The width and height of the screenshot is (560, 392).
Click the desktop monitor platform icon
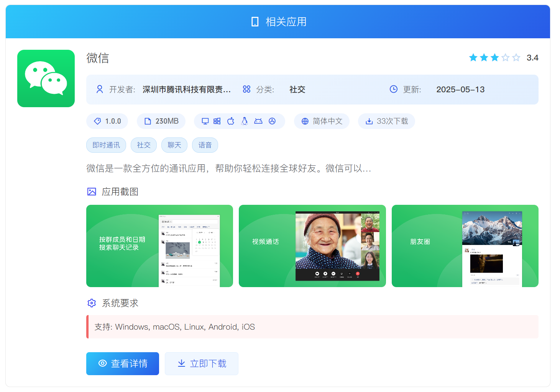(205, 121)
